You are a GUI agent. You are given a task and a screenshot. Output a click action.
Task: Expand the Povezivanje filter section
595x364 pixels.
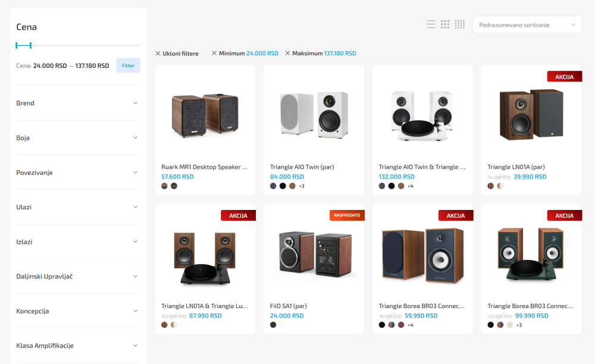[x=78, y=172]
